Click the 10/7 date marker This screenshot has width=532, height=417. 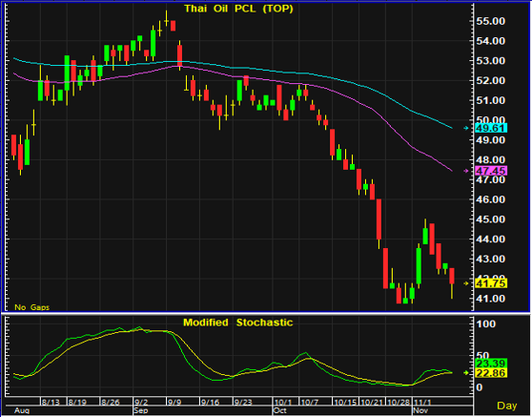[310, 403]
